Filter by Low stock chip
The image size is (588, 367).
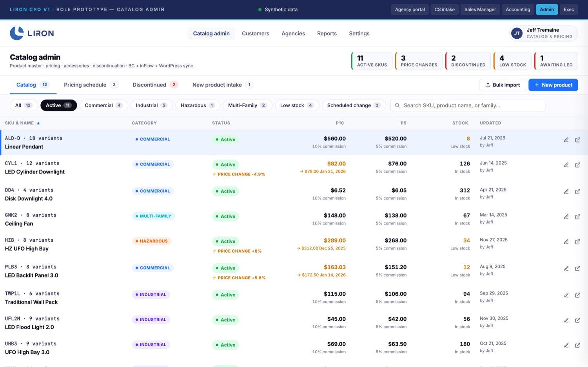[x=297, y=105]
